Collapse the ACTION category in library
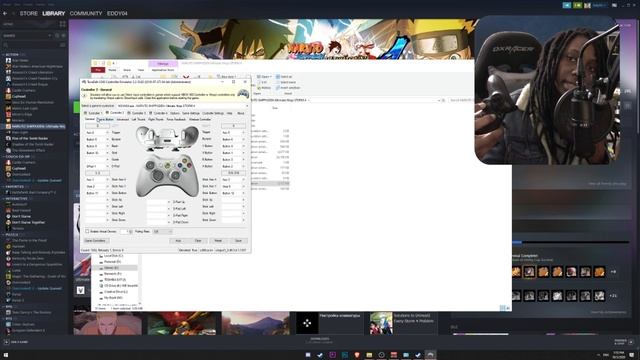640x360 pixels. tap(11, 54)
